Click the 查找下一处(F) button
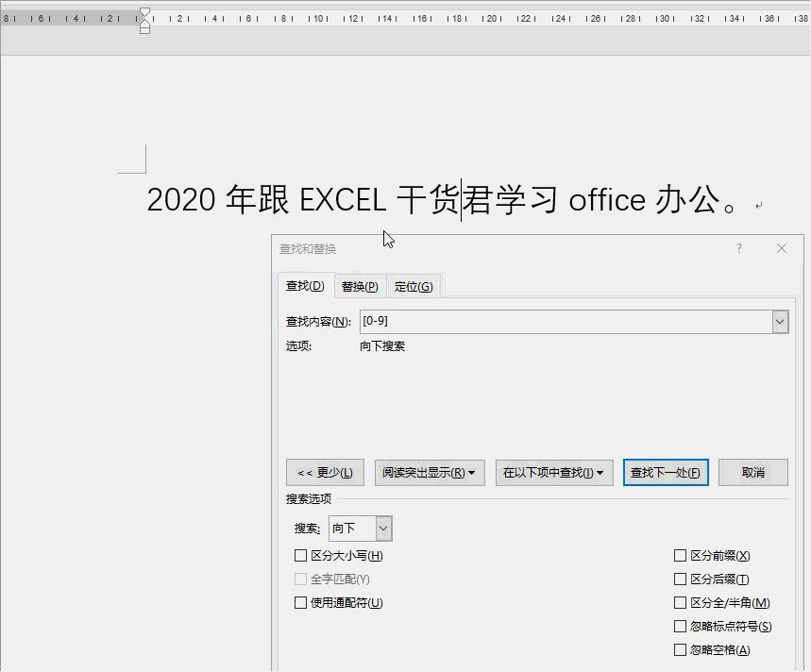 point(666,473)
